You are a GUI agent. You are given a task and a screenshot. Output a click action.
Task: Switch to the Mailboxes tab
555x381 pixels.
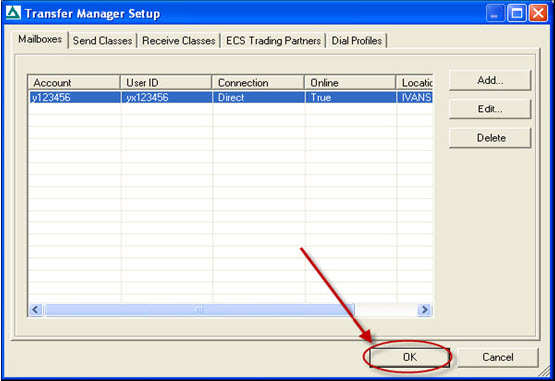tap(40, 39)
